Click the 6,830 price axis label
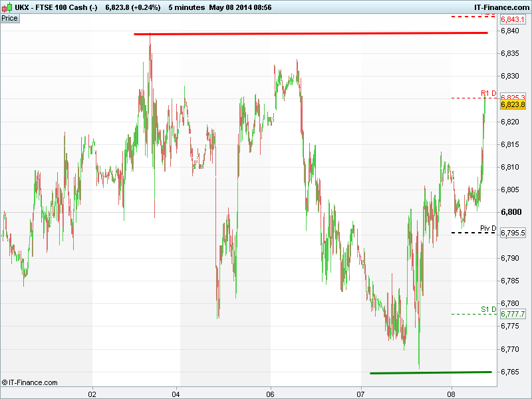The height and width of the screenshot is (399, 532). tap(510, 76)
